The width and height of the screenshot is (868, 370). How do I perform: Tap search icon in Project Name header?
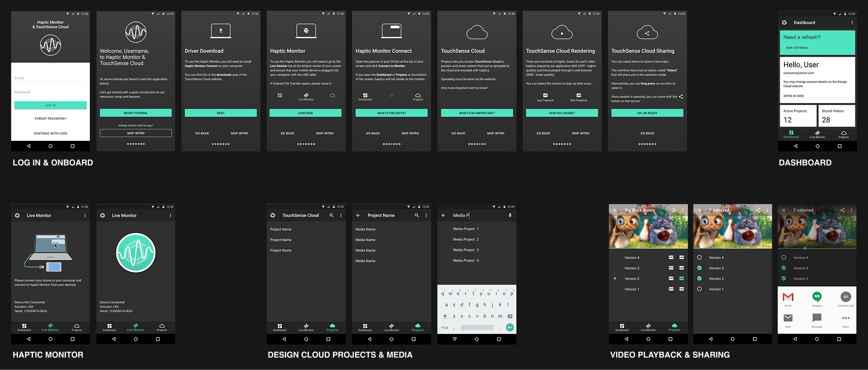coord(417,215)
